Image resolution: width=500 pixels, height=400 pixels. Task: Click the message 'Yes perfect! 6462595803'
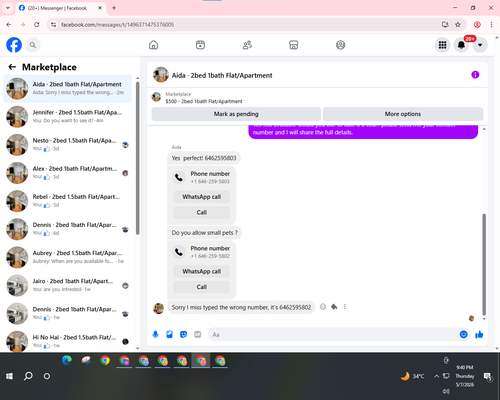(204, 158)
